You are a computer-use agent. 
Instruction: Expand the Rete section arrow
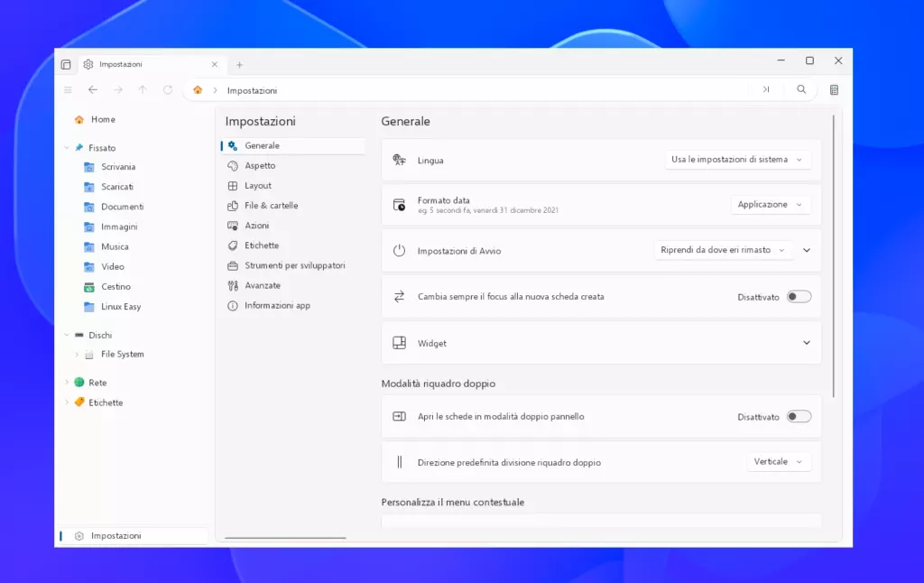(x=66, y=382)
